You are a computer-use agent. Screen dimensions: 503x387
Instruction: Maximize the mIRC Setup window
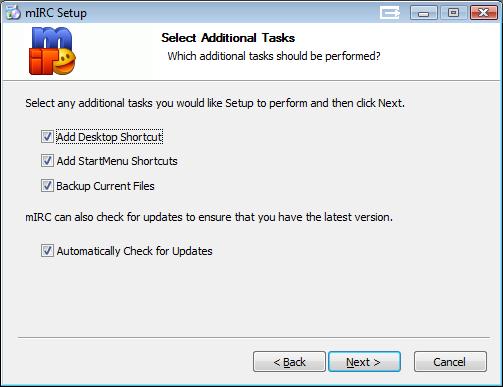pyautogui.click(x=453, y=13)
